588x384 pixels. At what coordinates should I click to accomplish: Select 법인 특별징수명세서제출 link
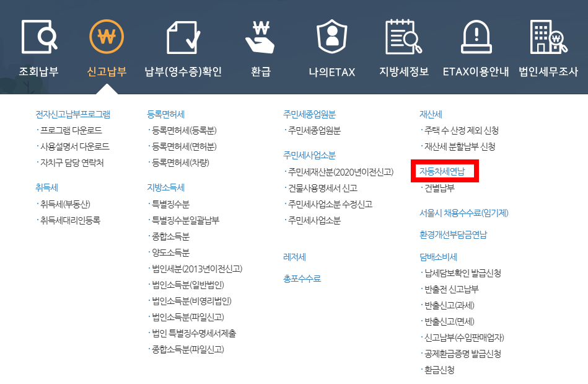click(x=194, y=333)
